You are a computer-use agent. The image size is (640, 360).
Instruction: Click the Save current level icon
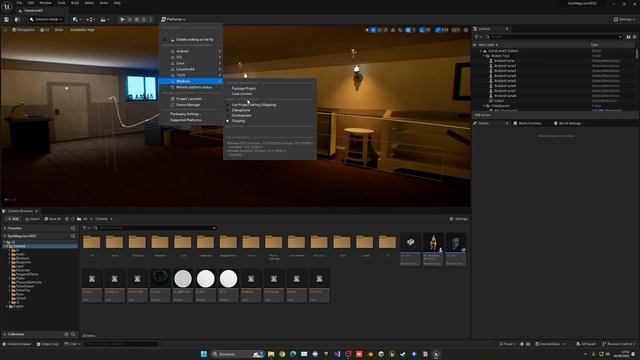[7, 19]
